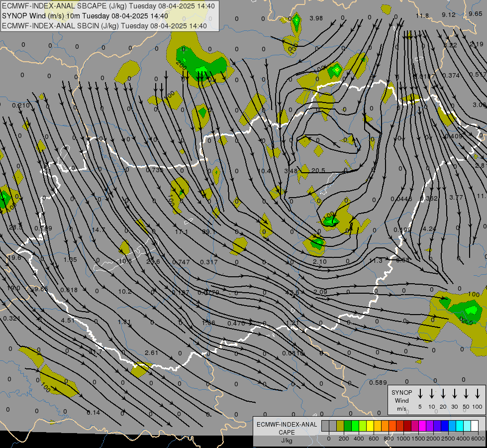The width and height of the screenshot is (487, 448).
Task: Click the 1.35 value on the map
Action: [x=70, y=259]
